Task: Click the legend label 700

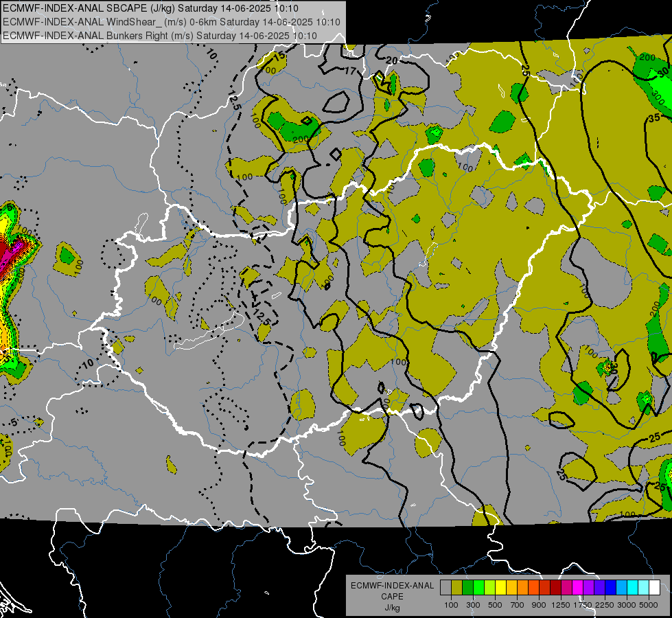Action: pos(518,605)
